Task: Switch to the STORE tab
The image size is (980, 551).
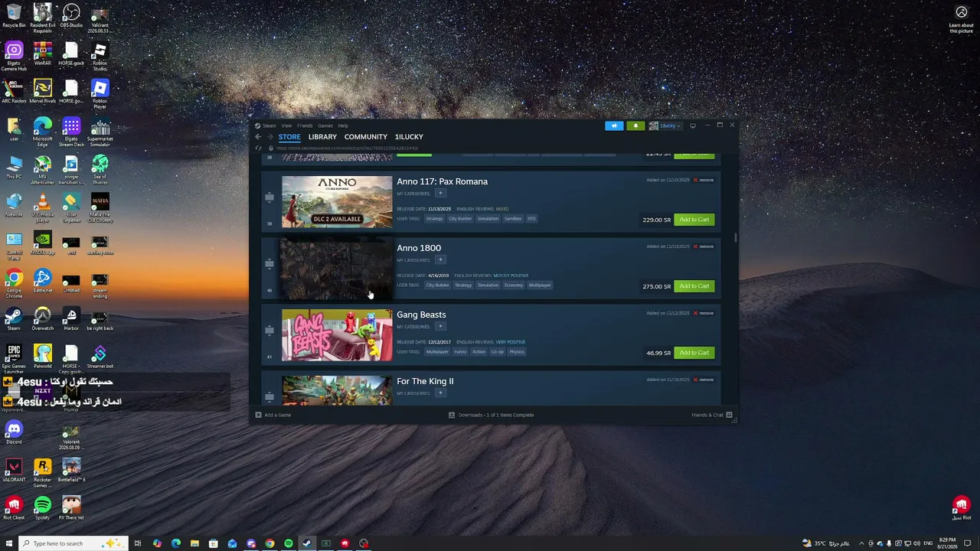Action: tap(289, 137)
